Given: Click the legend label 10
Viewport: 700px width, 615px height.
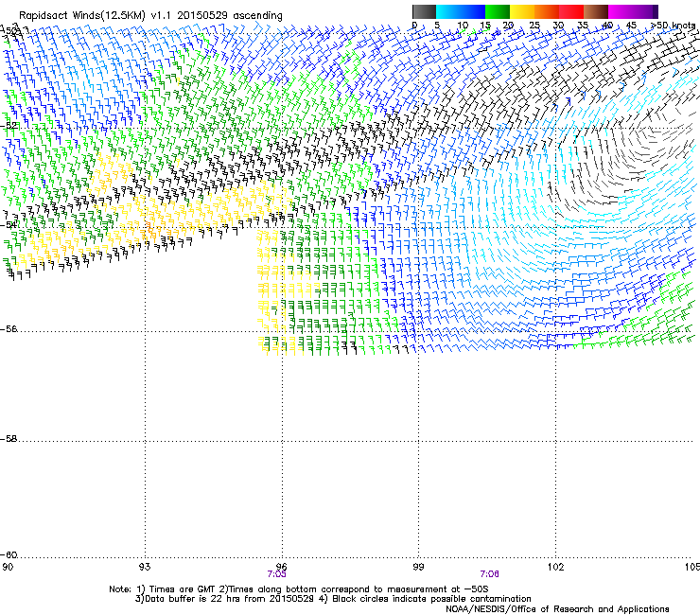Looking at the screenshot, I should pos(463,26).
